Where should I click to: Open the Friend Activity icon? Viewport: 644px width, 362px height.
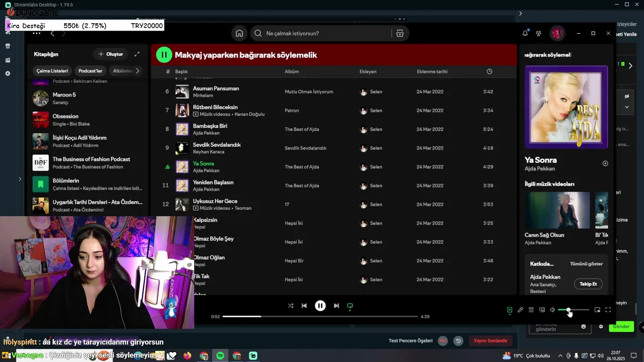pos(539,33)
